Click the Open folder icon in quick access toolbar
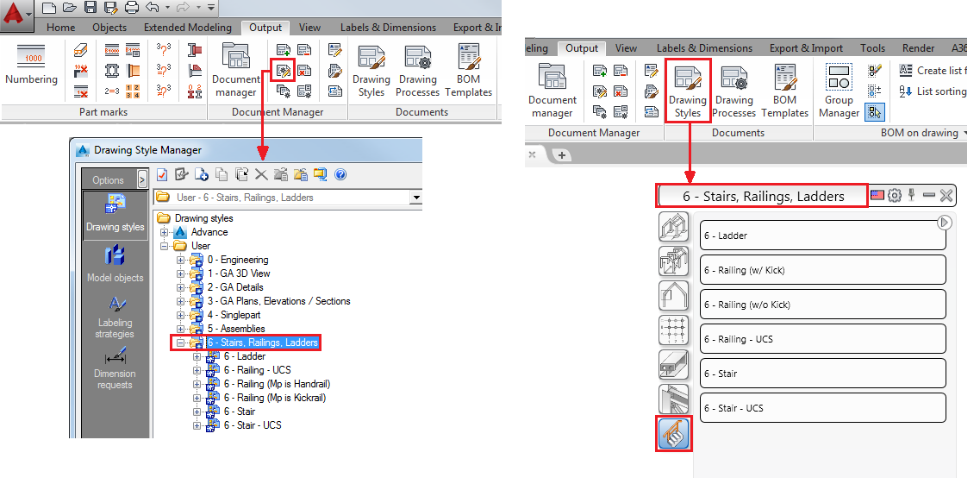 [70, 8]
